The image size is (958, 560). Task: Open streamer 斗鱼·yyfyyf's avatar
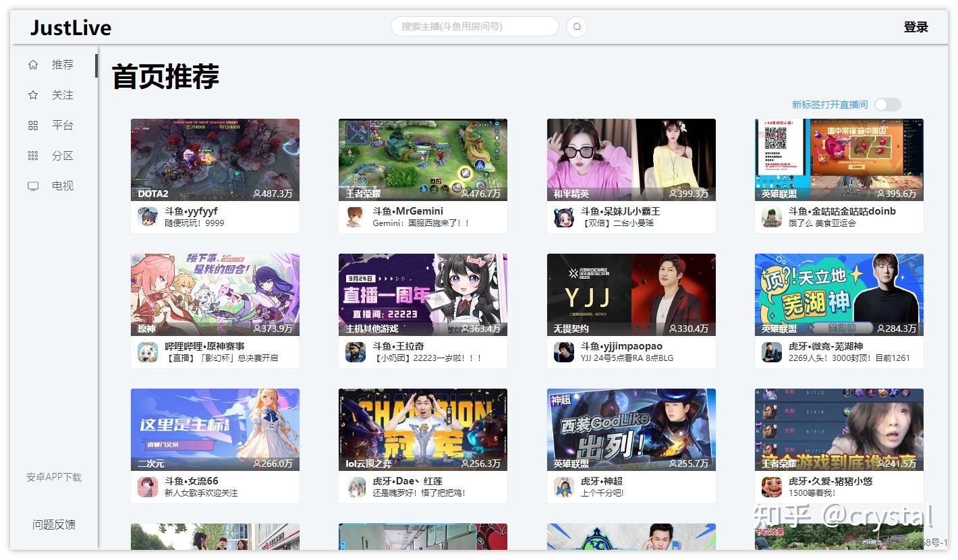coord(148,217)
